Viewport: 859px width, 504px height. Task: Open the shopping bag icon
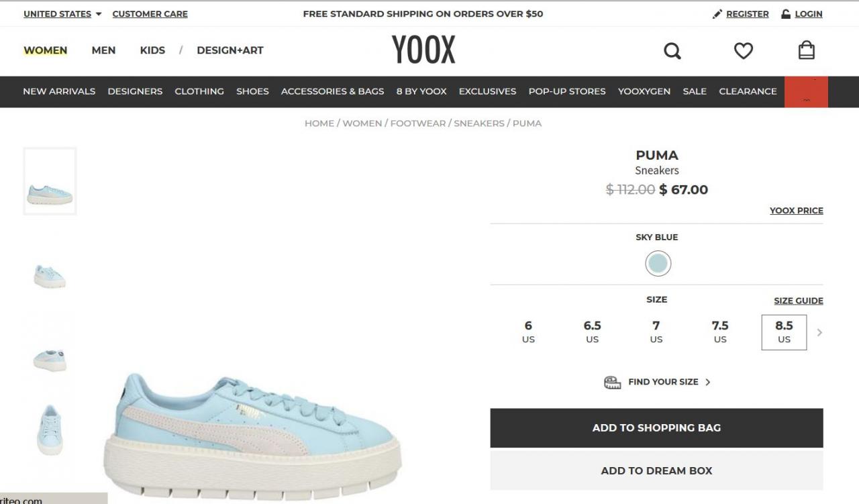(807, 50)
